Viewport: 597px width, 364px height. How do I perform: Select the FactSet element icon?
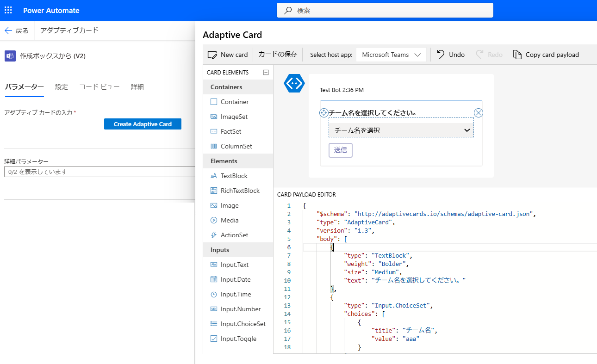214,131
